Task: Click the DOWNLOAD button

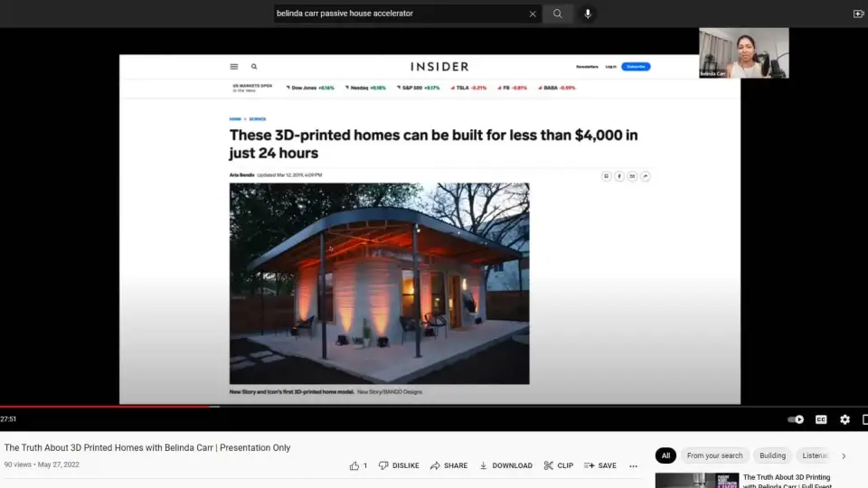Action: 505,465
